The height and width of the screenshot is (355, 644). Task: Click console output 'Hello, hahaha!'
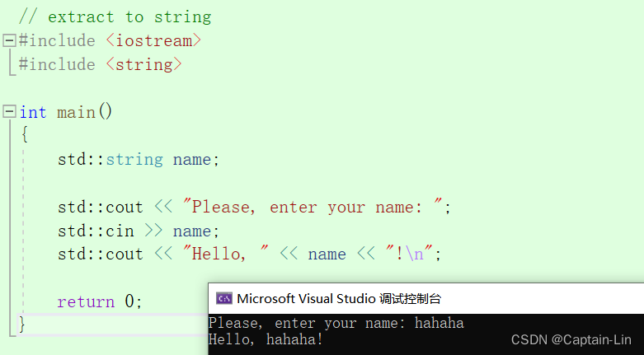[266, 339]
